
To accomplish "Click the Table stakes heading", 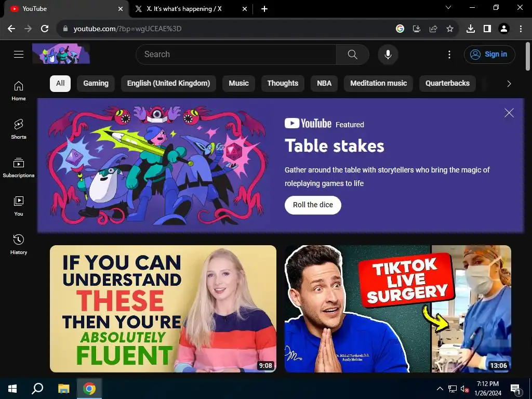I will (x=334, y=146).
